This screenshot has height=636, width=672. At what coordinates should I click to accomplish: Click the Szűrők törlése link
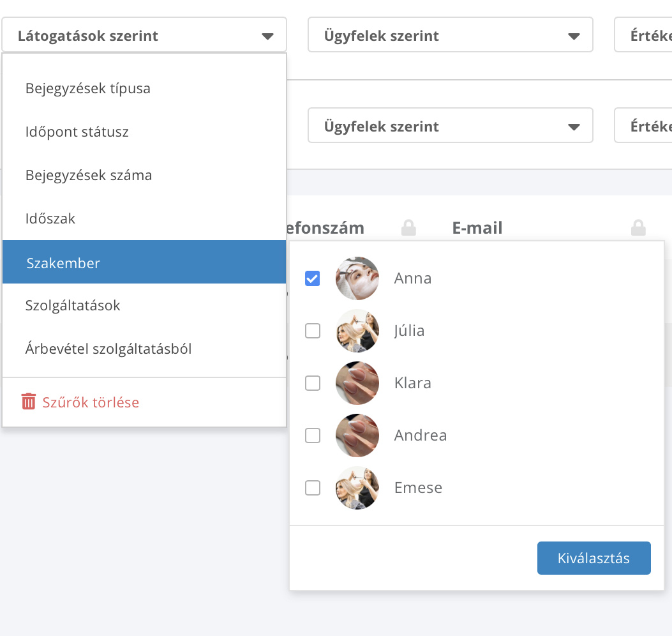coord(91,402)
